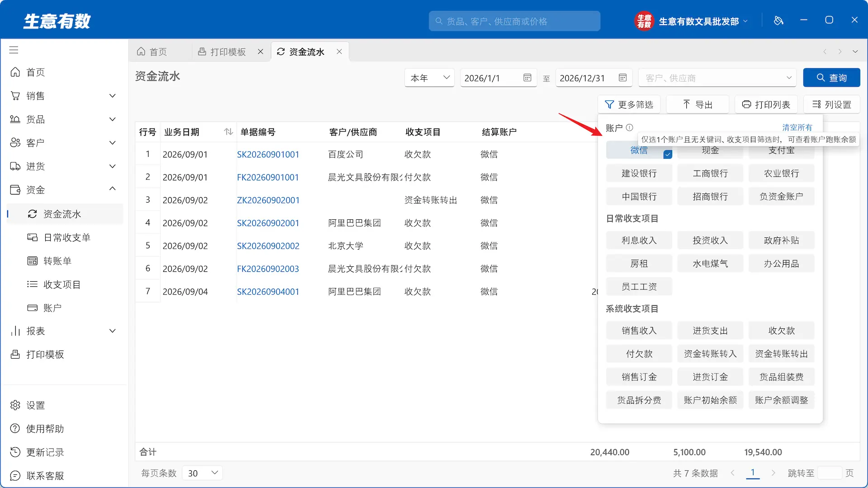Image resolution: width=868 pixels, height=488 pixels.
Task: Click the 设置 gear icon
Action: point(15,405)
